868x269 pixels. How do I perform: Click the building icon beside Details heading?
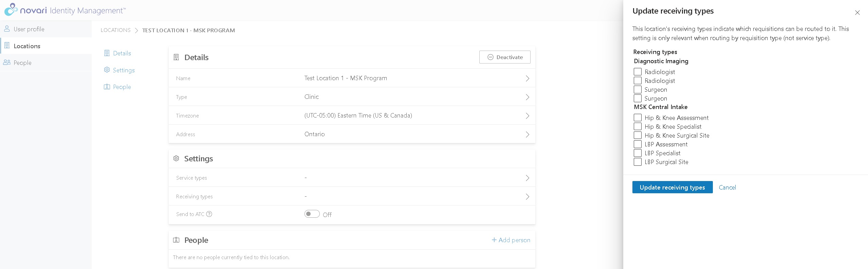pyautogui.click(x=176, y=57)
